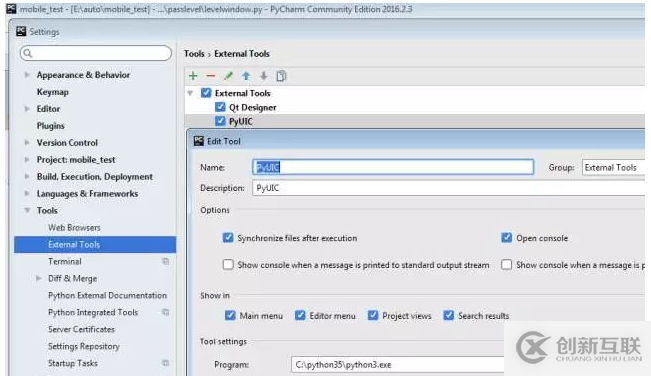Expand Appearance & Behavior settings
Image resolution: width=651 pixels, height=376 pixels.
pyautogui.click(x=27, y=75)
